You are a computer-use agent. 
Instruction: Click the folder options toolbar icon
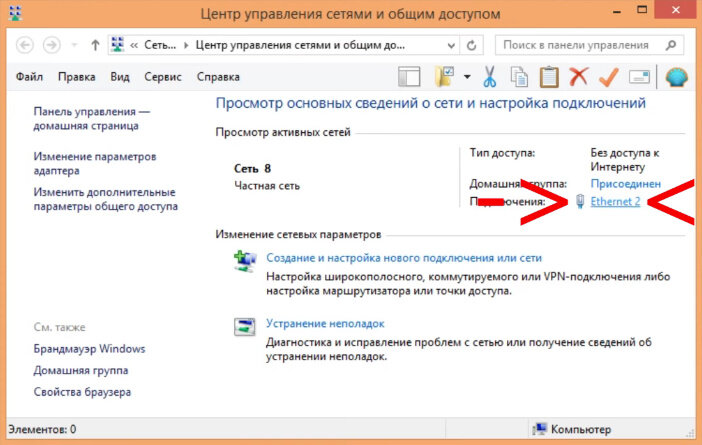[445, 77]
